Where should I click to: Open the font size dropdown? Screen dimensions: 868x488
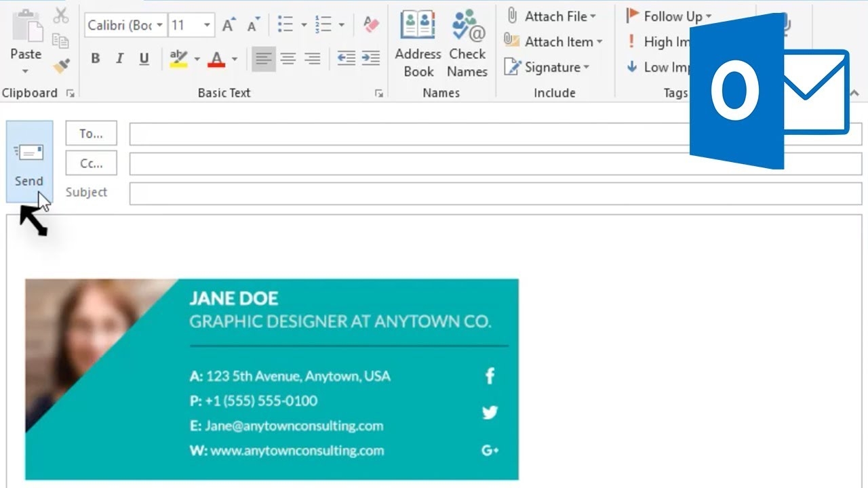pyautogui.click(x=205, y=25)
